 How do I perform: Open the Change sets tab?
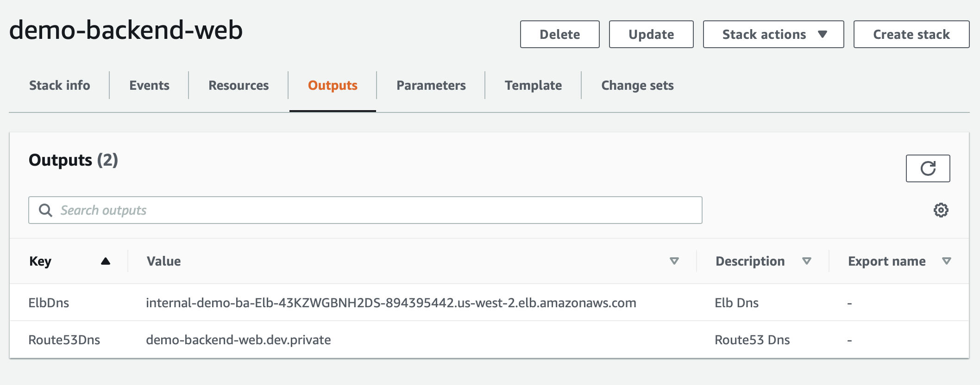pos(637,86)
